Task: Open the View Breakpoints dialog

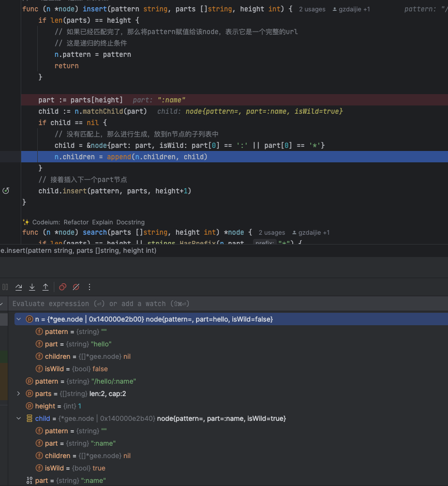Action: coord(63,287)
